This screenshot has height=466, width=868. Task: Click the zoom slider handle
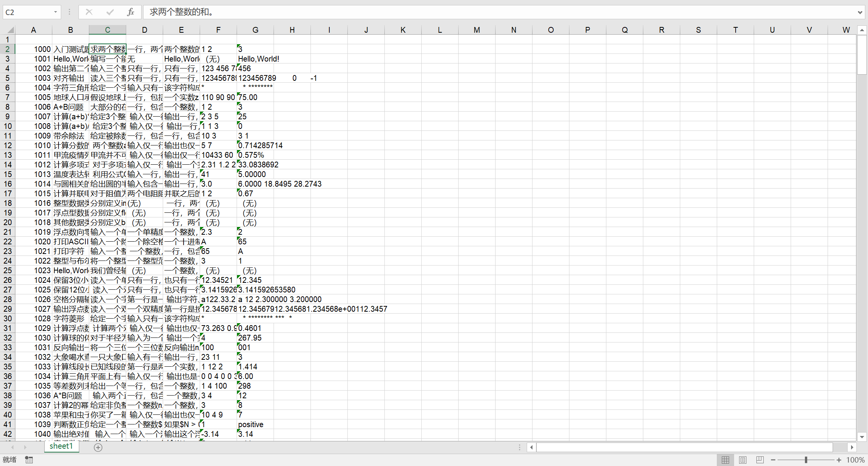pos(806,460)
